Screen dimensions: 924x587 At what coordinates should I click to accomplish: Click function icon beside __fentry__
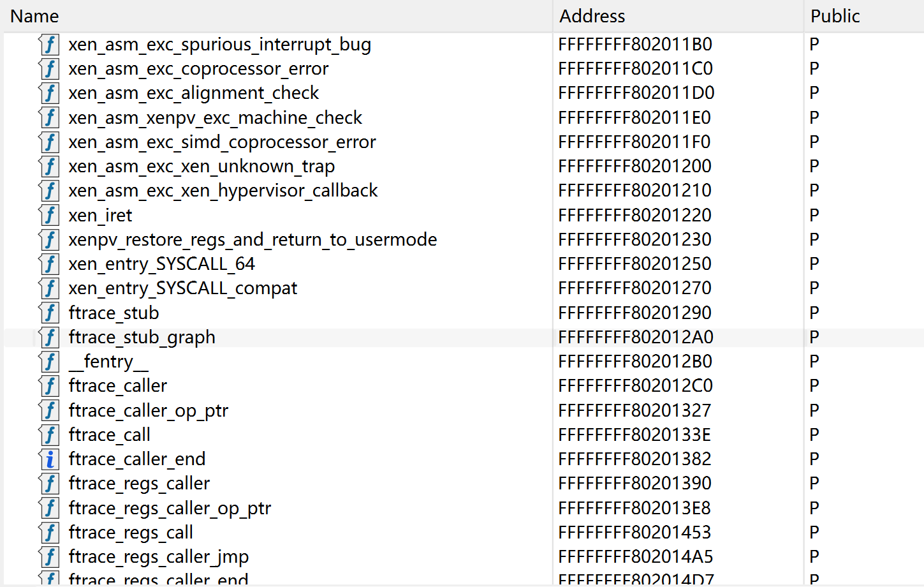pyautogui.click(x=49, y=362)
